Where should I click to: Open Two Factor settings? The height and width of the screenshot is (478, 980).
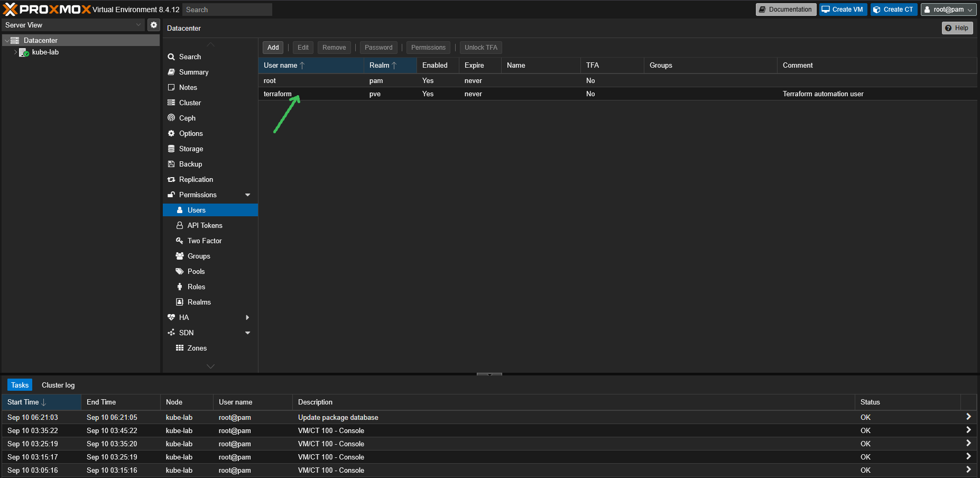point(204,241)
